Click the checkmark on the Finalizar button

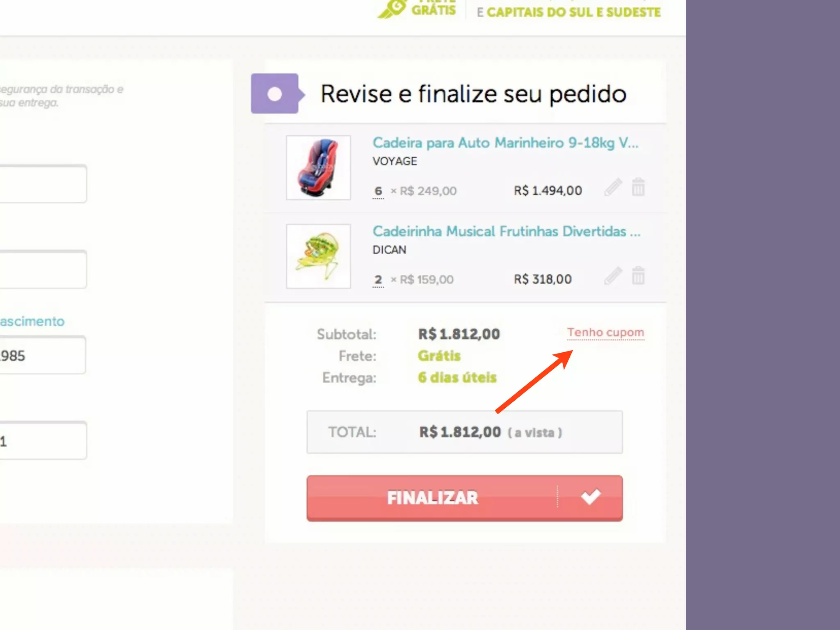click(591, 497)
